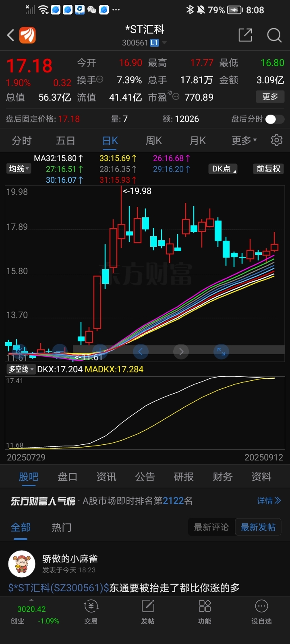Open the 财务 tab
The height and width of the screenshot is (644, 290).
pos(223,477)
